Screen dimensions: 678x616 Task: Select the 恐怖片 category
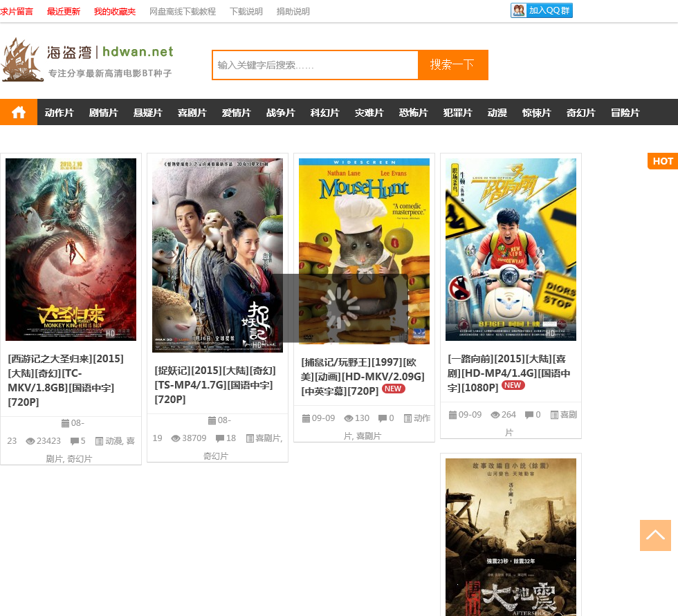[414, 113]
